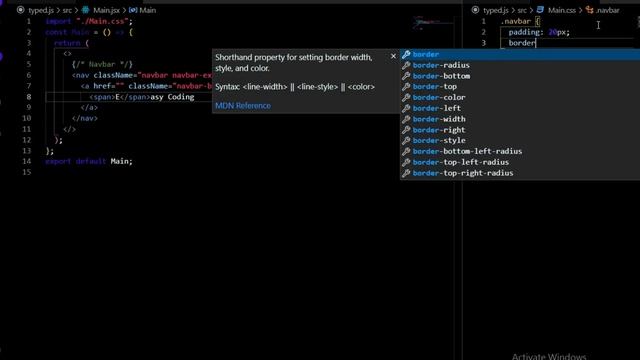Click 'src' in the Main.css breadcrumb
The image size is (640, 360).
point(522,10)
